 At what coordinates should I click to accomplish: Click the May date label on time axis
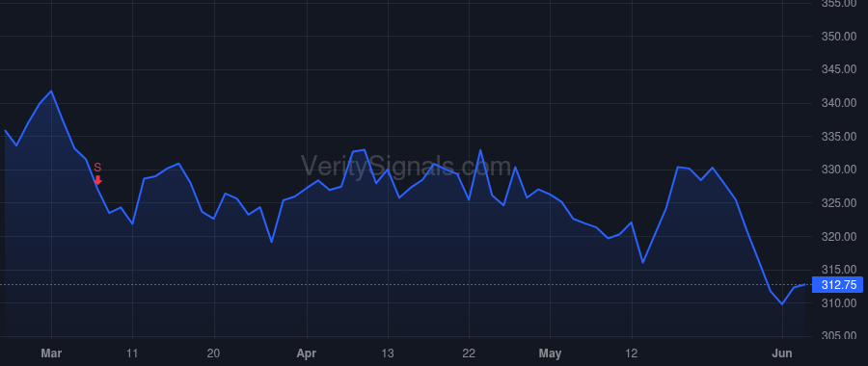551,353
